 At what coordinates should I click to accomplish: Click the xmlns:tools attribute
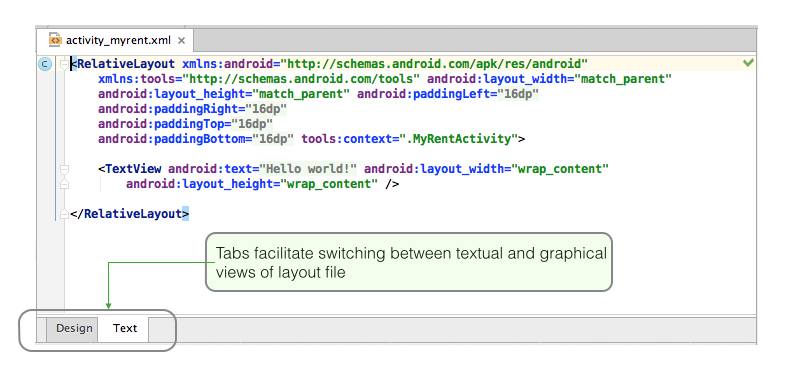[x=137, y=79]
